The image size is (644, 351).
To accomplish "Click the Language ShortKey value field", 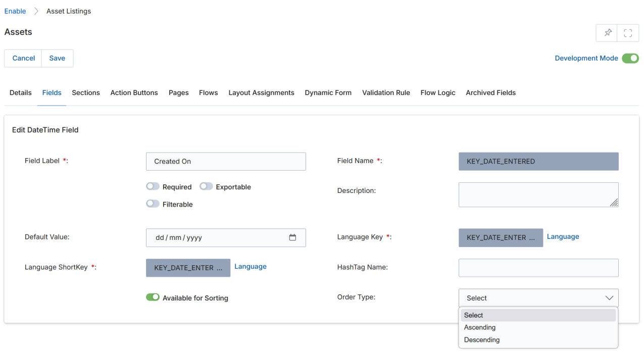I will [x=188, y=268].
